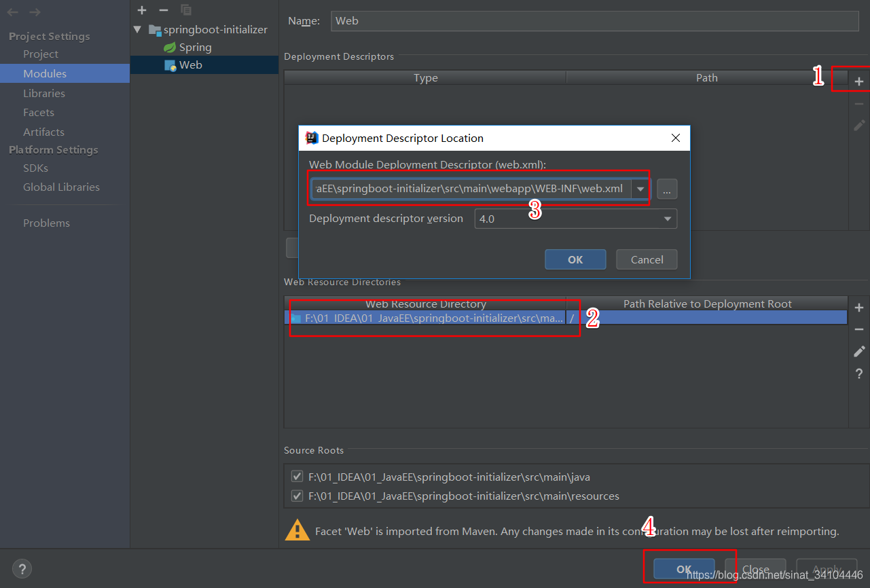Screen dimensions: 870x588
Task: Remove selected module using the minus icon
Action: [x=163, y=10]
